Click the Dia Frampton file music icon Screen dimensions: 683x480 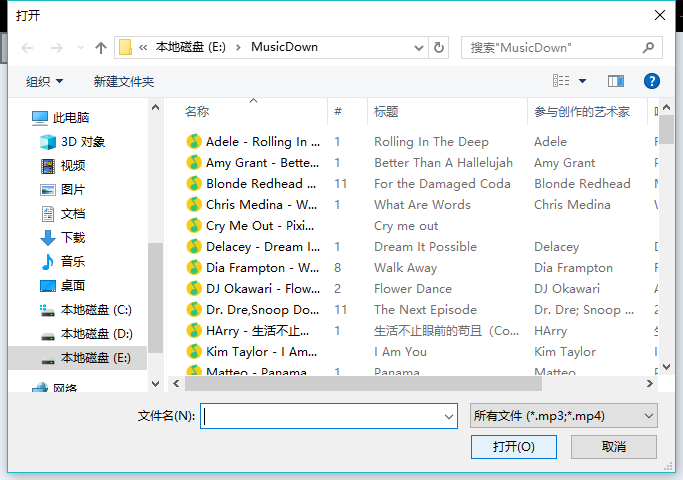point(194,267)
